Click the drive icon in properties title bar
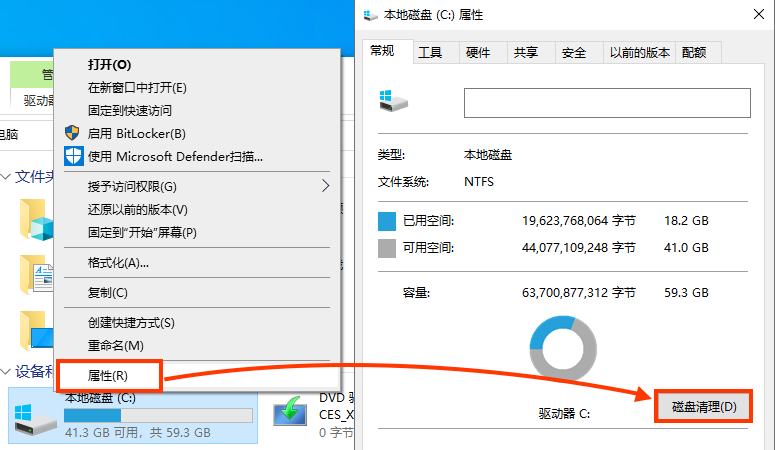 coord(370,16)
